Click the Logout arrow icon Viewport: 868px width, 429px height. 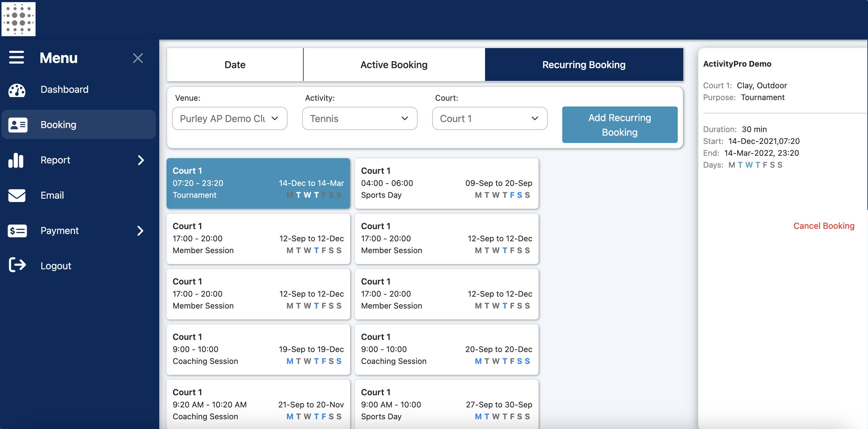(17, 265)
